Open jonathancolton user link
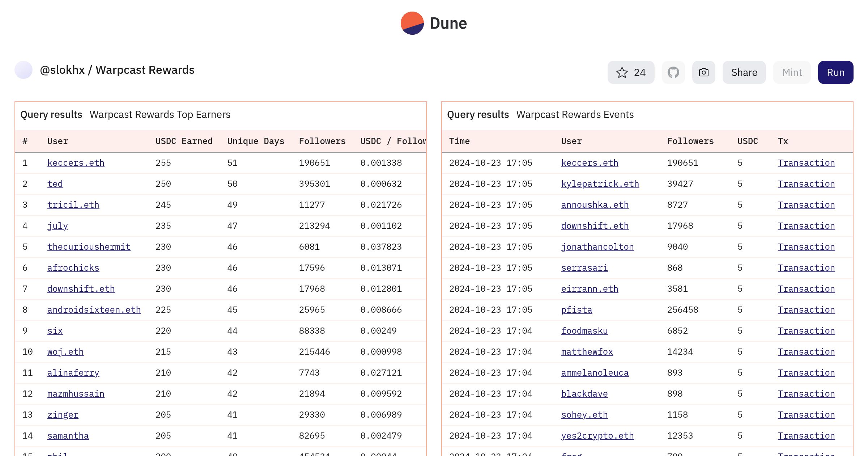This screenshot has height=456, width=868. pyautogui.click(x=597, y=247)
